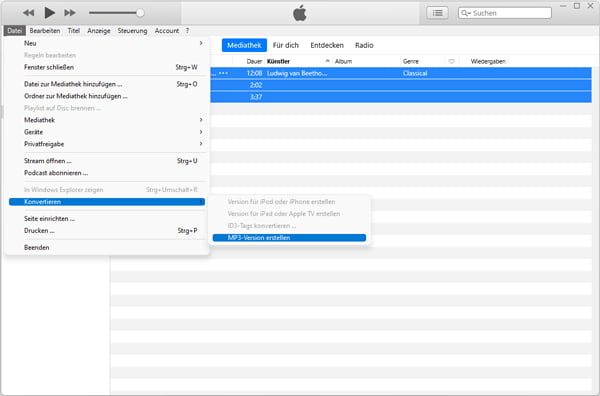The width and height of the screenshot is (600, 396).
Task: Minimize the iTunes window
Action: [563, 6]
